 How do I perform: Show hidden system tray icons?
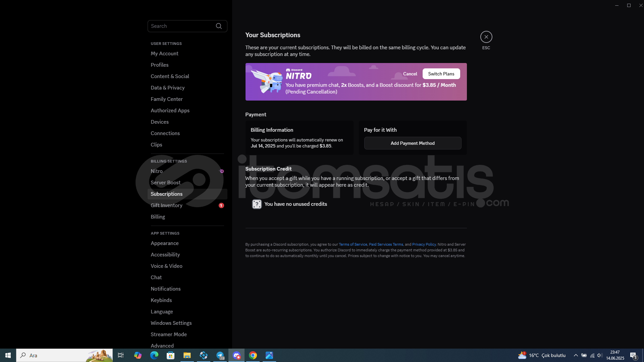tap(576, 355)
